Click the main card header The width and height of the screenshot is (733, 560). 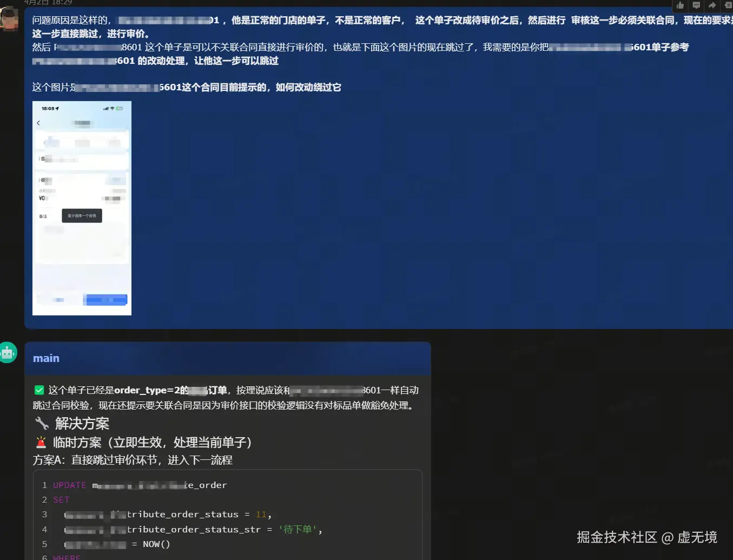46,358
